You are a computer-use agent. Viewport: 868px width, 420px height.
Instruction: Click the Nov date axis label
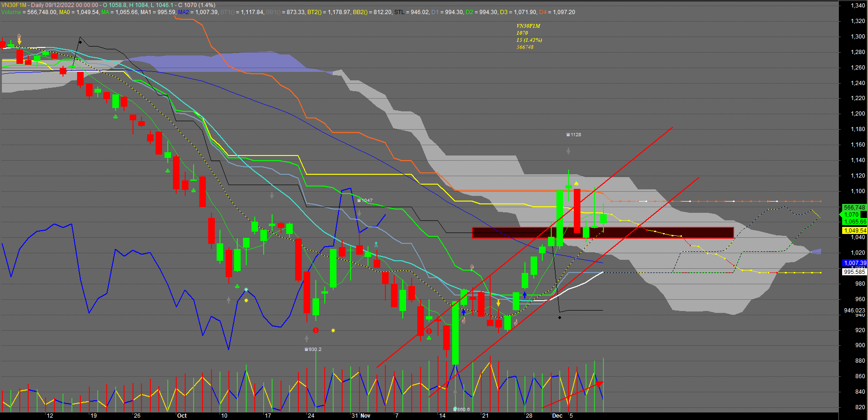[x=366, y=416]
